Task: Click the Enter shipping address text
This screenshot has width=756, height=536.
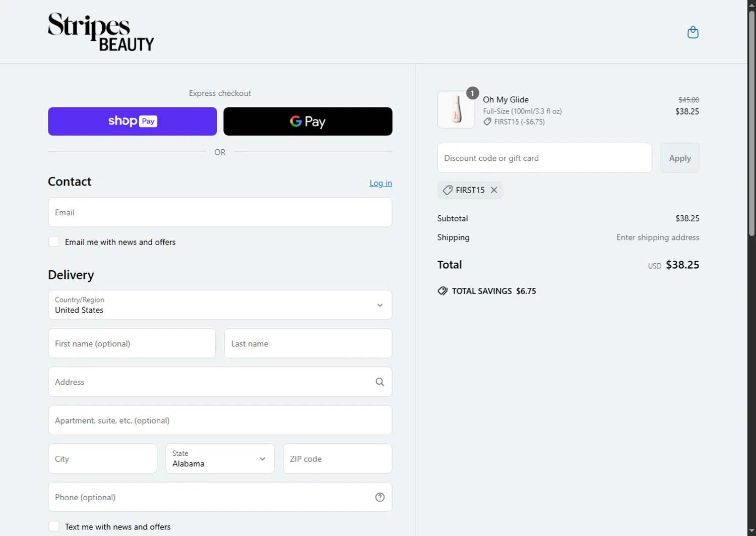Action: tap(658, 237)
